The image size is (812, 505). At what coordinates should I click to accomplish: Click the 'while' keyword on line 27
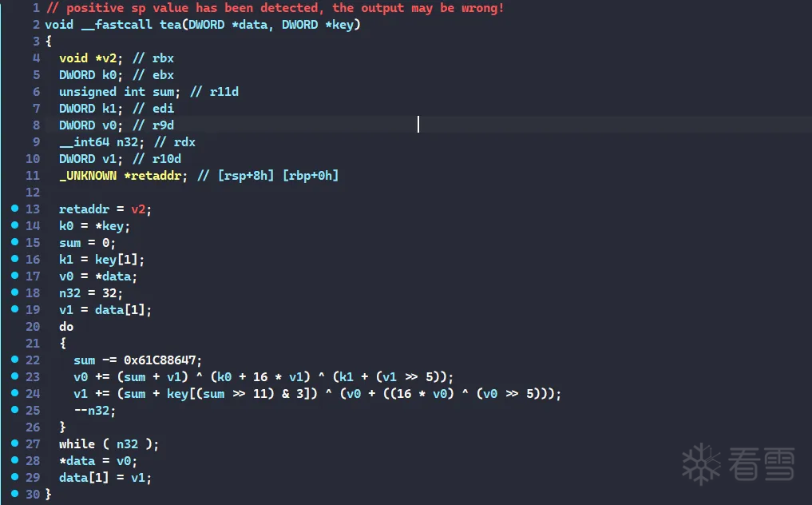tap(77, 443)
